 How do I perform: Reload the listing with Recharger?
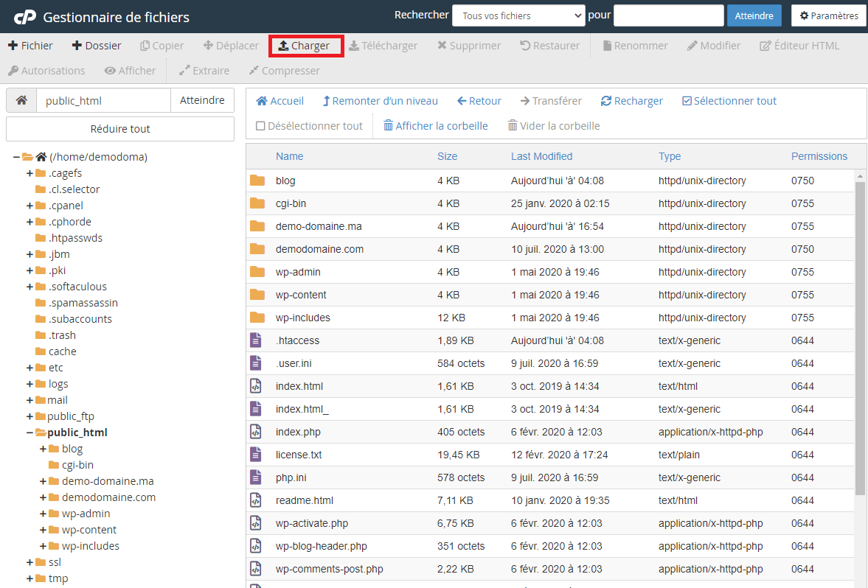pyautogui.click(x=631, y=101)
